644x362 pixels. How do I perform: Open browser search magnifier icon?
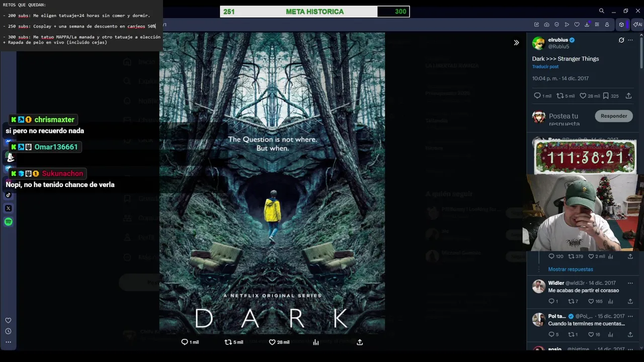point(602,11)
